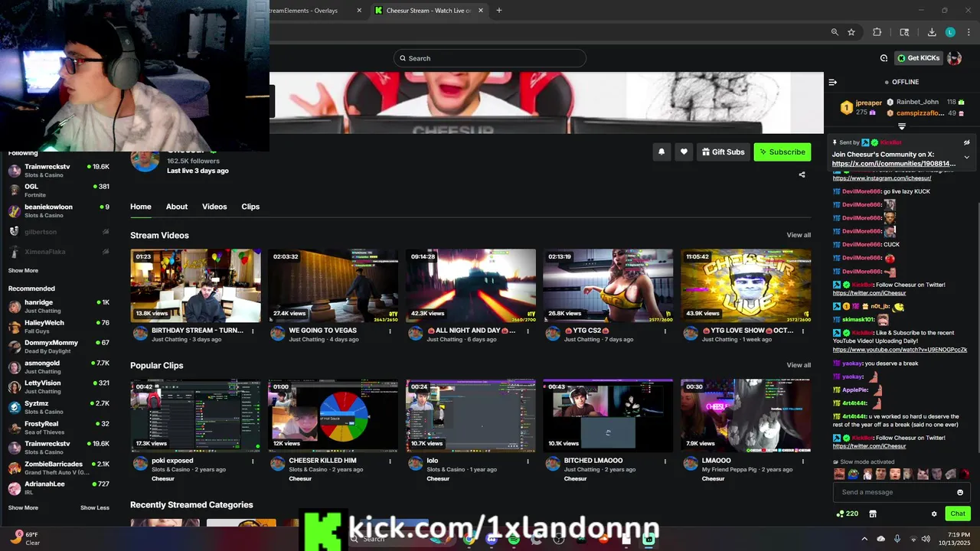Open Trainwreckstv in Following list
Screen dimensions: 980x551
[x=58, y=170]
